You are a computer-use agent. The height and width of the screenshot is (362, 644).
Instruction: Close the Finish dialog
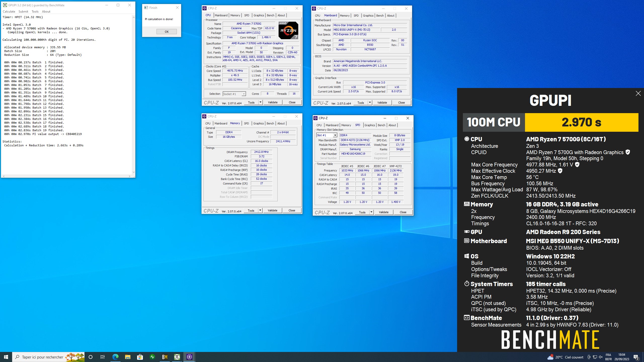(177, 8)
